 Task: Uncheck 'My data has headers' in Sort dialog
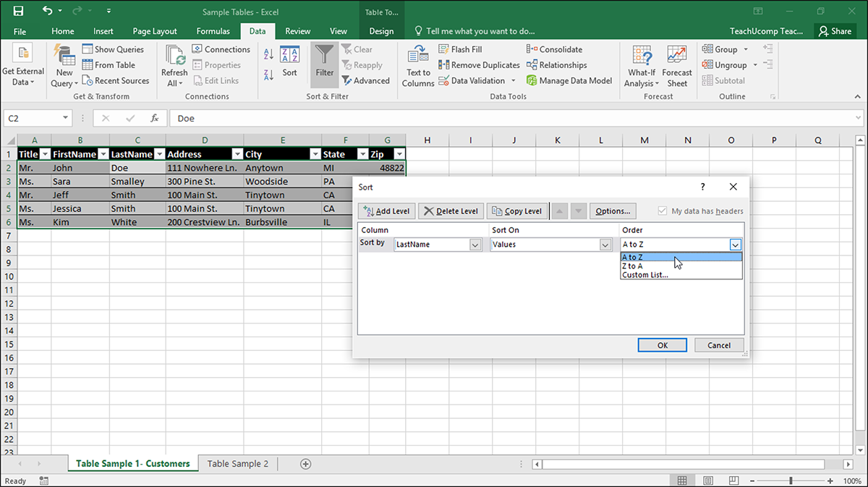663,211
